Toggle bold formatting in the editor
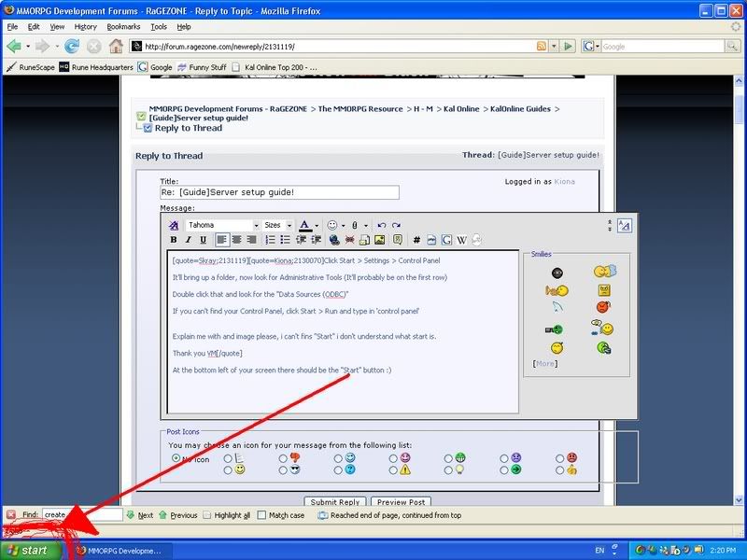This screenshot has height=560, width=747. click(x=174, y=240)
